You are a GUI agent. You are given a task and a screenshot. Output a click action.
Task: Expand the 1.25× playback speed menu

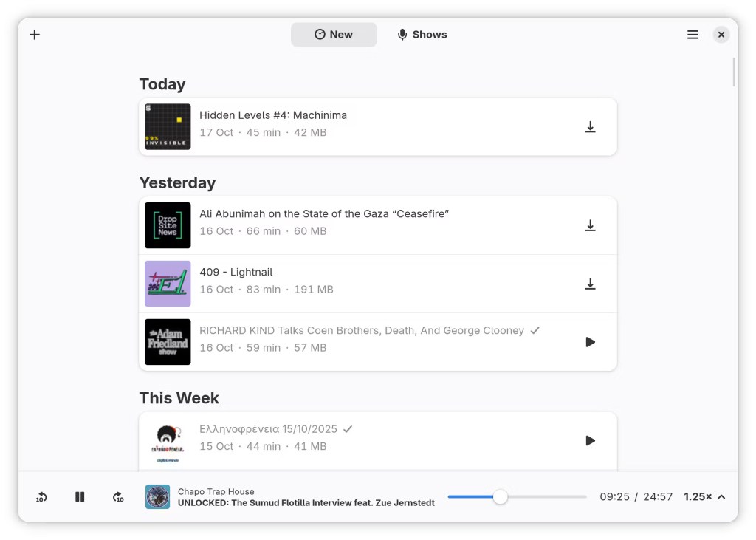(x=704, y=497)
